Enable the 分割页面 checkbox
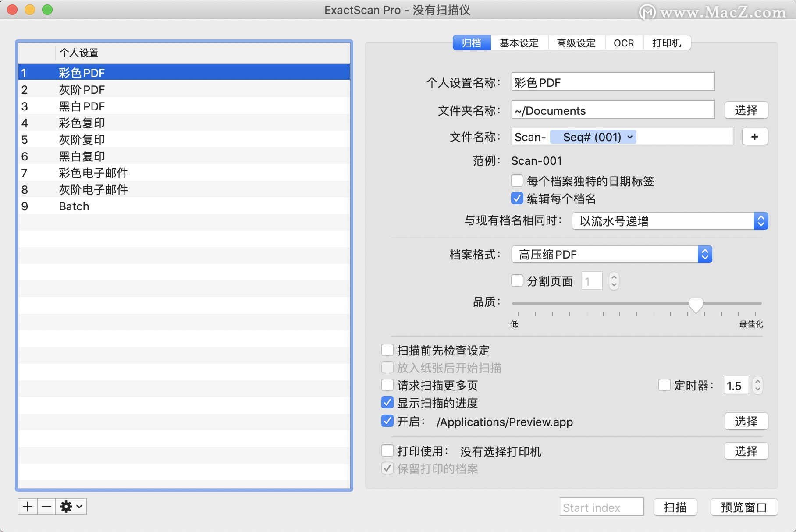The height and width of the screenshot is (532, 796). point(517,280)
